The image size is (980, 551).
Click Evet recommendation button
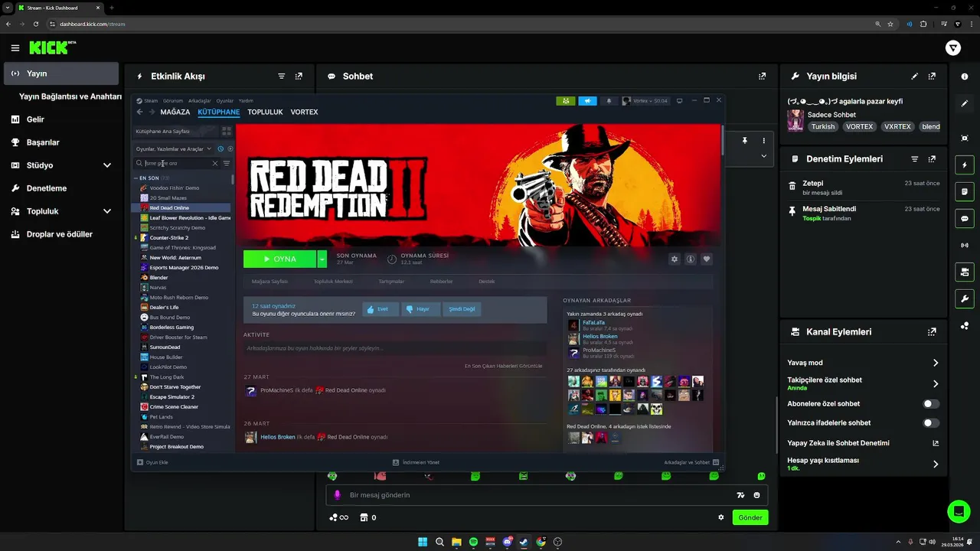(x=381, y=309)
